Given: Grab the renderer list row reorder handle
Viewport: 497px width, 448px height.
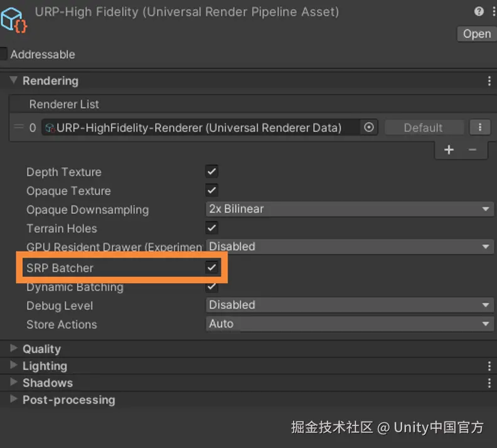Looking at the screenshot, I should [x=19, y=127].
